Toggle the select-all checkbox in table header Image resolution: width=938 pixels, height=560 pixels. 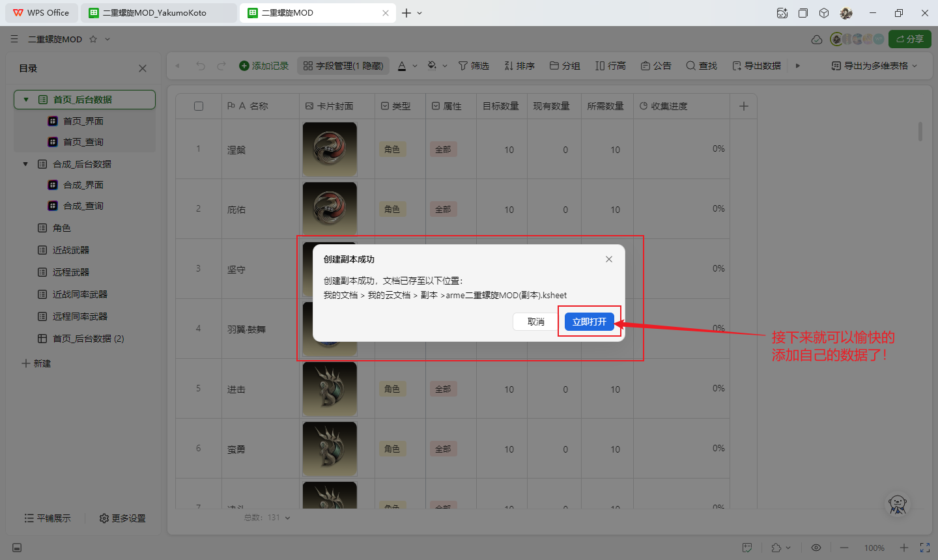coord(199,106)
